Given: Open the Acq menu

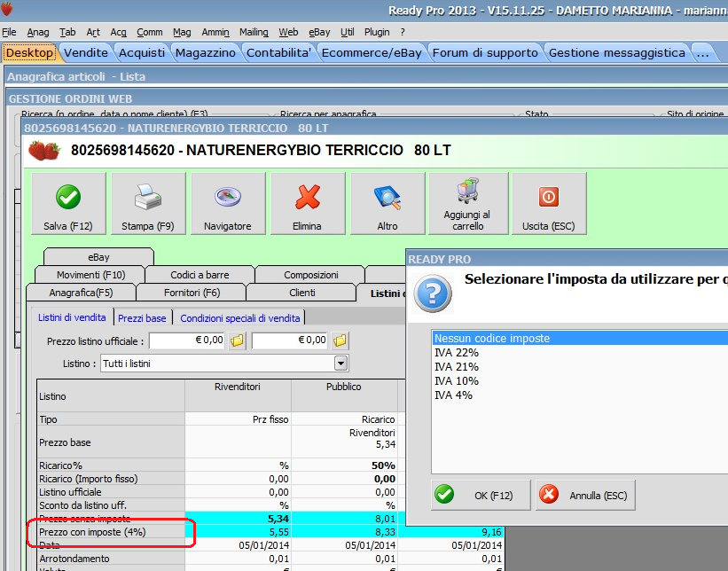Looking at the screenshot, I should click(119, 32).
